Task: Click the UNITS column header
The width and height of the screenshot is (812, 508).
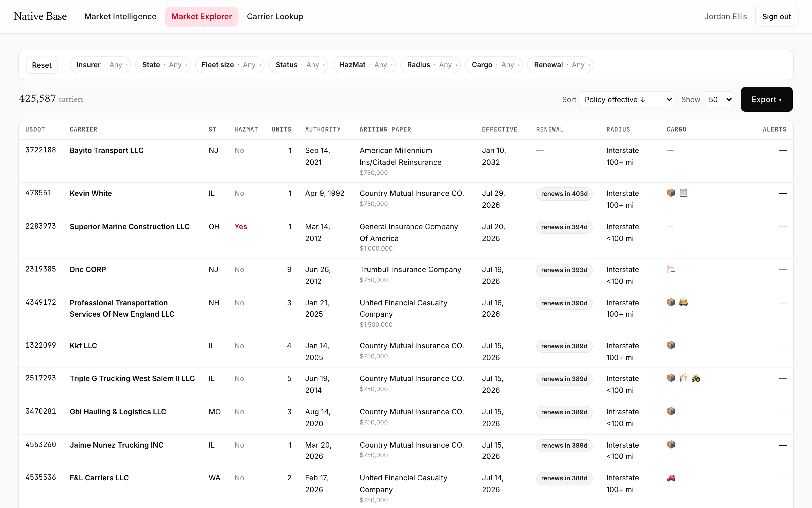Action: (281, 129)
